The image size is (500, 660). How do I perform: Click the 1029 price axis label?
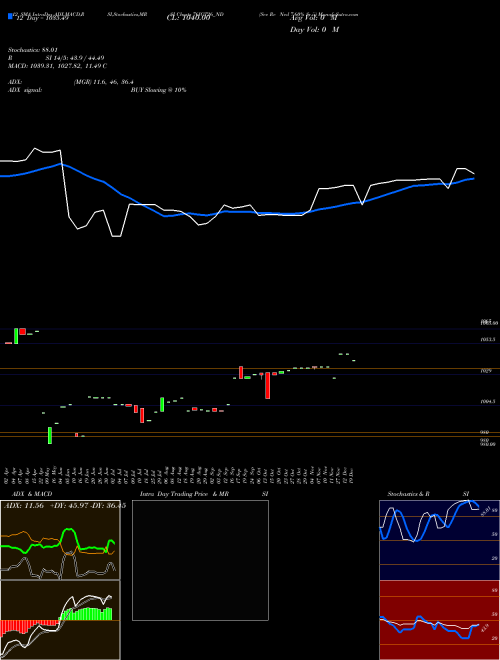tap(486, 371)
